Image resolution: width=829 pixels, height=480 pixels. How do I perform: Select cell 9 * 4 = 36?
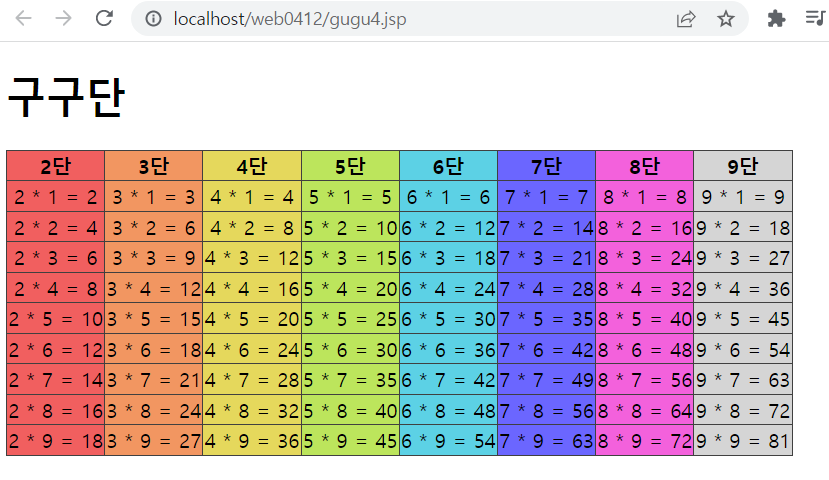point(743,289)
